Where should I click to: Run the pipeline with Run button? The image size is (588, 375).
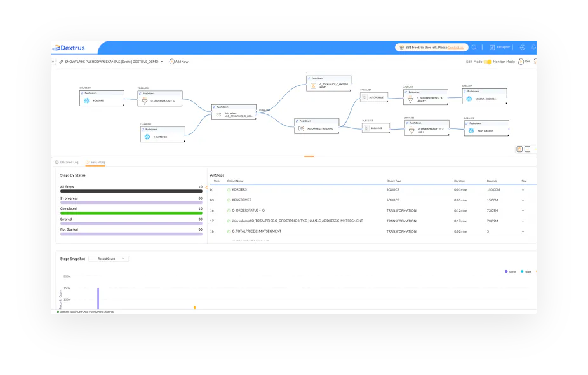[x=524, y=62]
